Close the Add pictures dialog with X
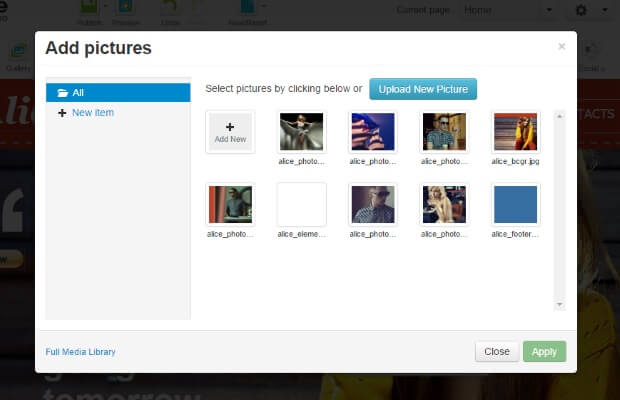Viewport: 620px width, 400px height. (x=561, y=47)
